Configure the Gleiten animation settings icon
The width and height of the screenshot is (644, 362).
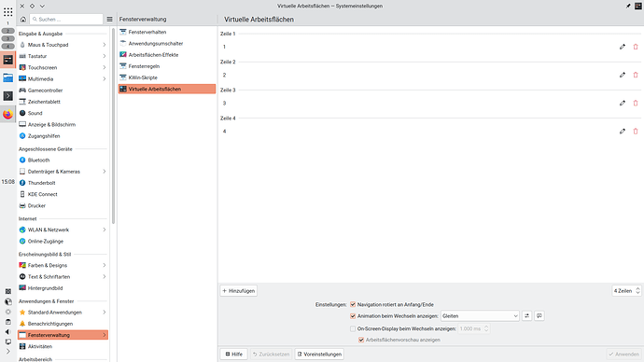point(526,316)
